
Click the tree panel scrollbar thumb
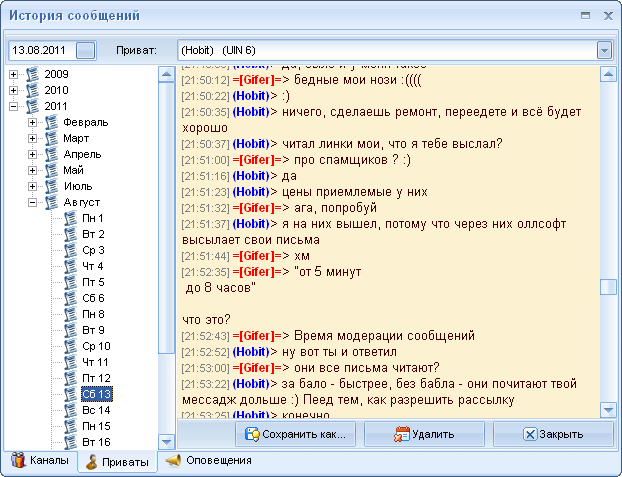click(167, 217)
